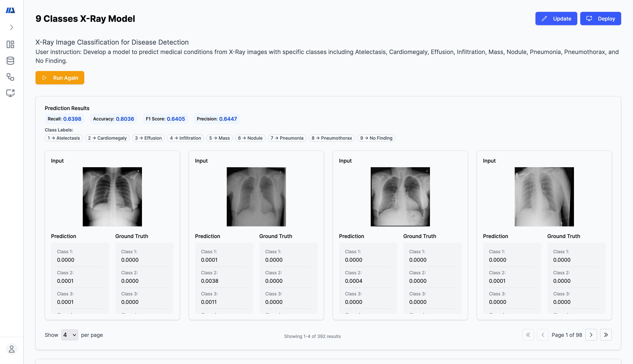Open the results per page dropdown
This screenshot has width=633, height=364.
coord(70,335)
